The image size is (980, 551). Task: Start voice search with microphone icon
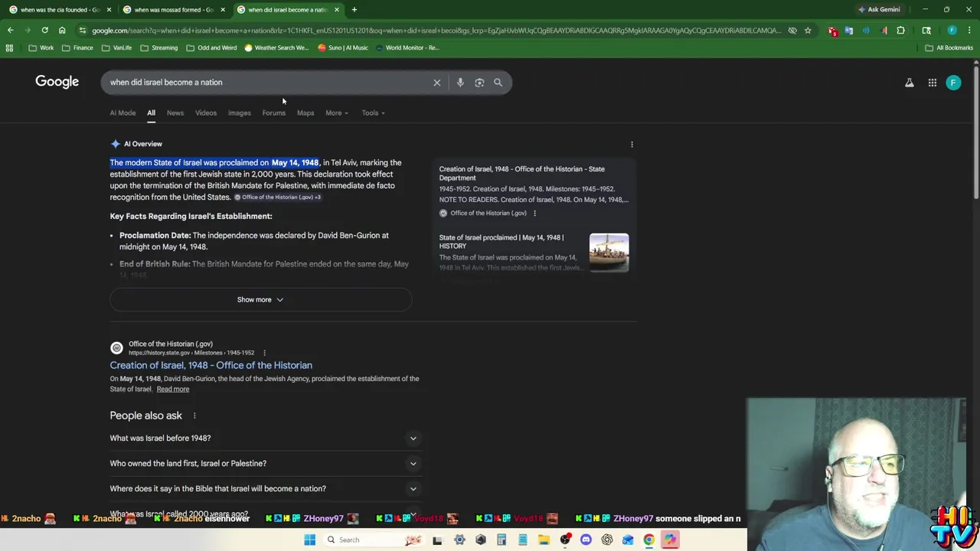click(460, 83)
